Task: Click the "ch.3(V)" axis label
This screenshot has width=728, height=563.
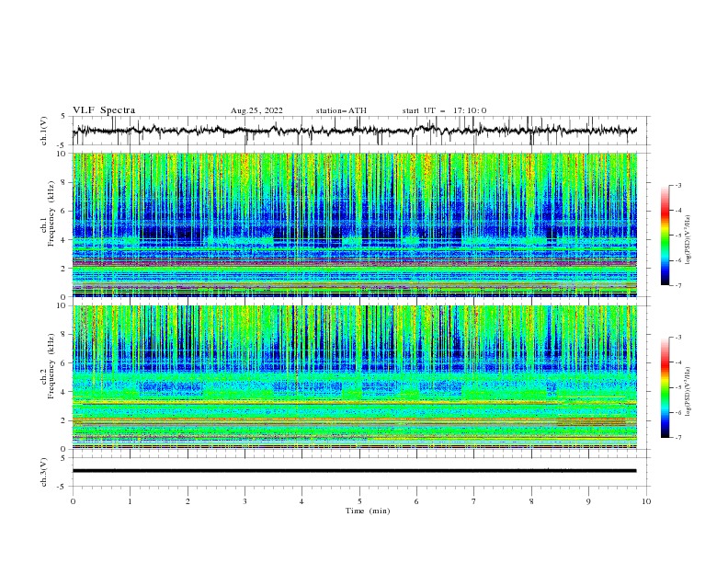Action: [44, 473]
